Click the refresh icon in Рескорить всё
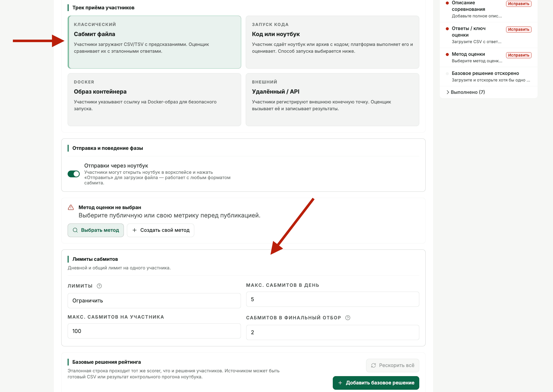 click(373, 365)
